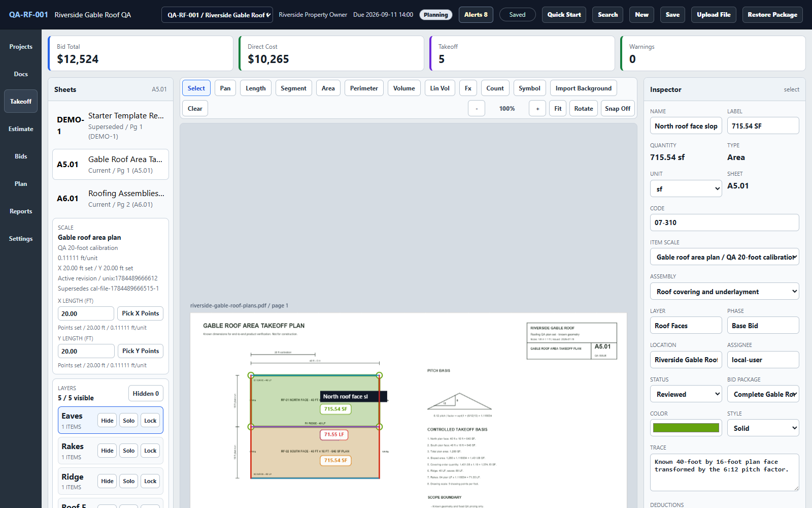Viewport: 812px width, 508px height.
Task: Activate the Select takeoff tool
Action: (x=196, y=88)
